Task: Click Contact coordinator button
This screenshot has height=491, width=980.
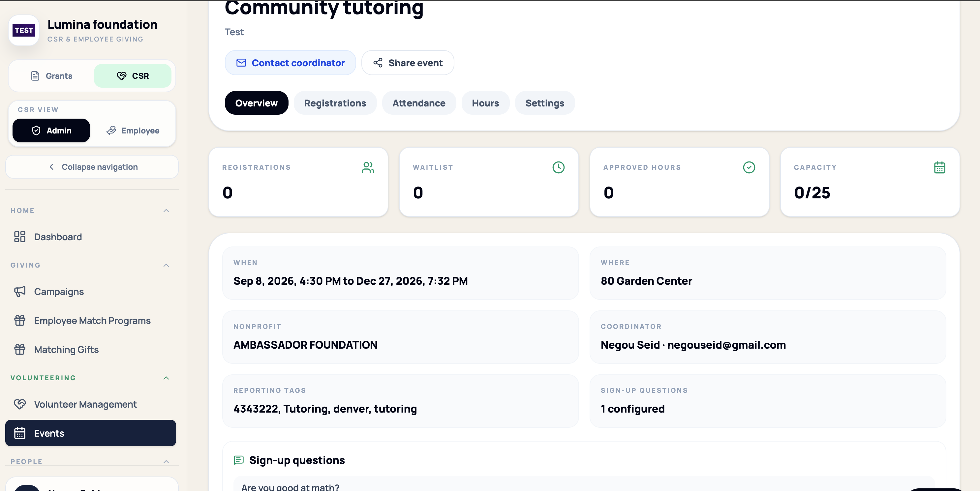Action: click(290, 63)
